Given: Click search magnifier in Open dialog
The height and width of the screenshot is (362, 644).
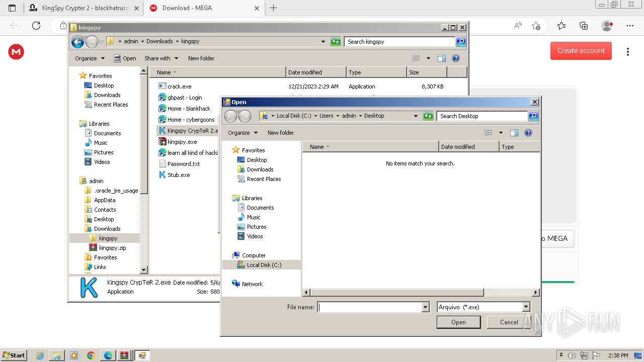Looking at the screenshot, I should [x=533, y=116].
